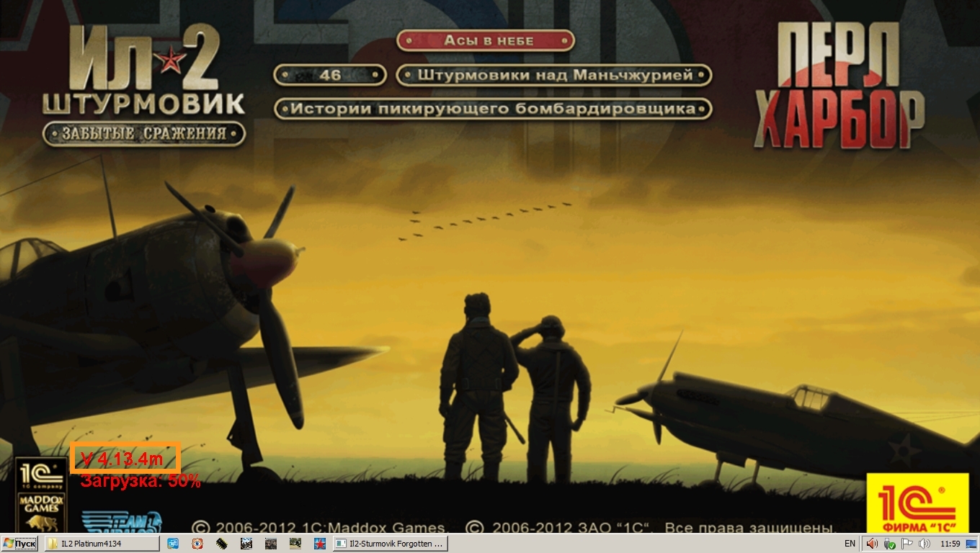Click the 'Все права защищены' text
Screen dimensions: 980x553
pos(749,528)
